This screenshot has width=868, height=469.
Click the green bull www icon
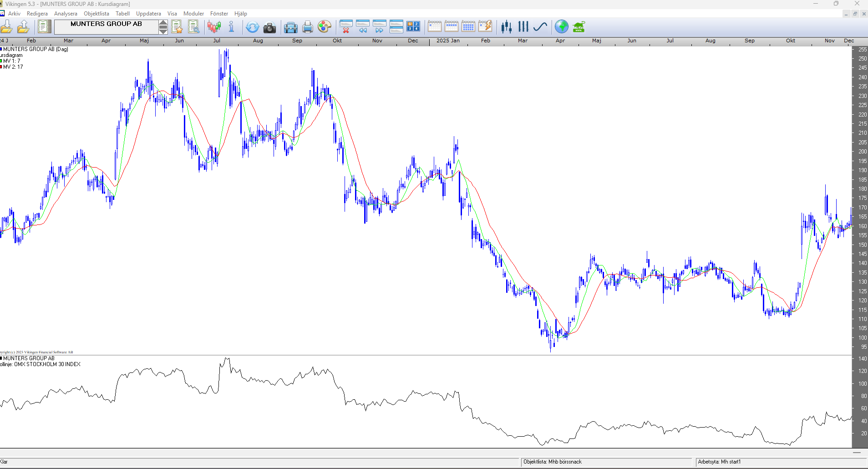(x=579, y=27)
